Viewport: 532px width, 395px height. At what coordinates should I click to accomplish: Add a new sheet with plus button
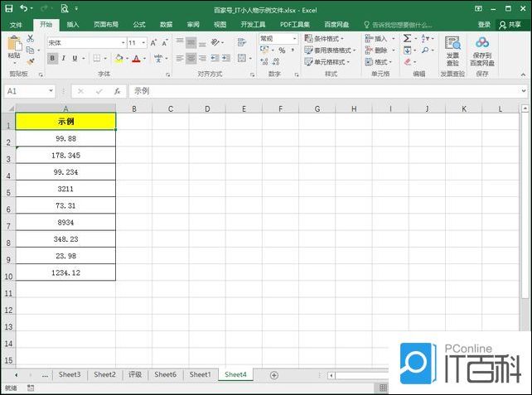(274, 375)
